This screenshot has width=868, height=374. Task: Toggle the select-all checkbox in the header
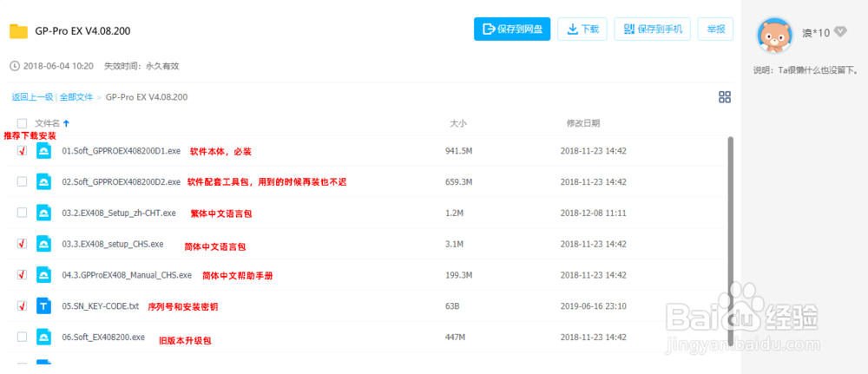(23, 123)
